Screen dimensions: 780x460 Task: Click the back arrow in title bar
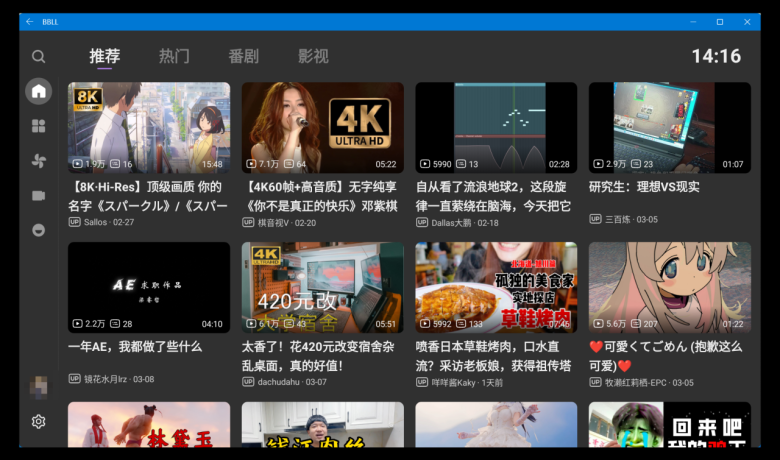pos(30,21)
